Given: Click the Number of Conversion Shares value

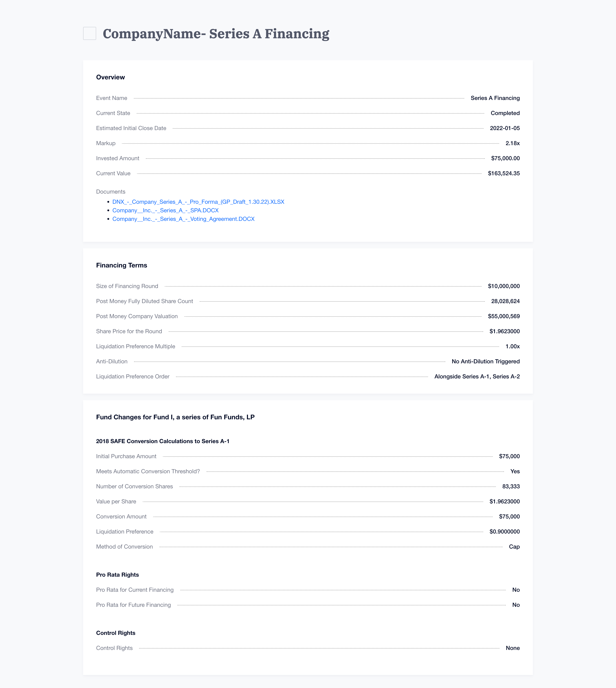Looking at the screenshot, I should pos(511,486).
